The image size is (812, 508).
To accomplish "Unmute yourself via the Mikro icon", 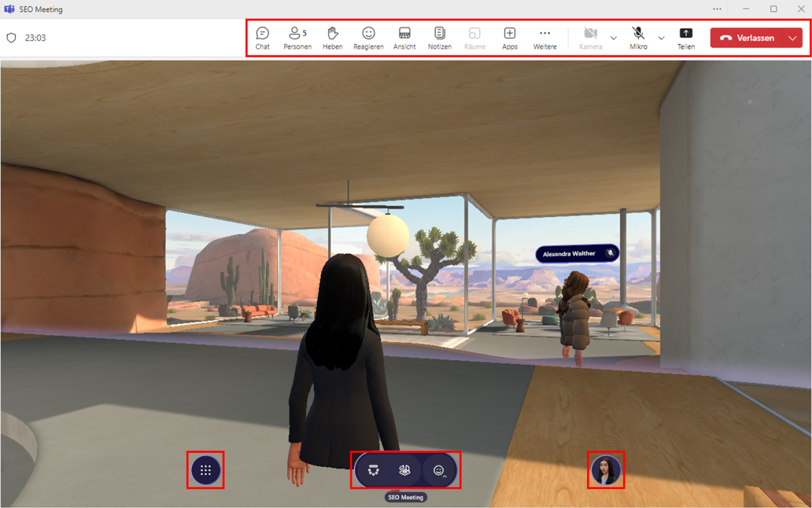I will 638,37.
